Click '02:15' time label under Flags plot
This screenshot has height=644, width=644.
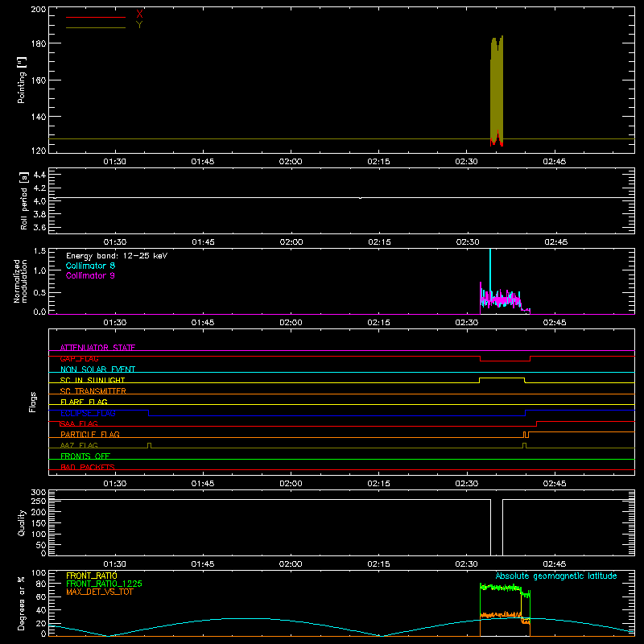click(378, 484)
